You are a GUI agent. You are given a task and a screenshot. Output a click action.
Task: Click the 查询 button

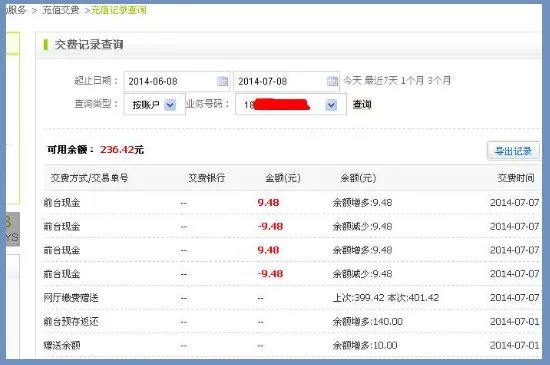point(362,104)
